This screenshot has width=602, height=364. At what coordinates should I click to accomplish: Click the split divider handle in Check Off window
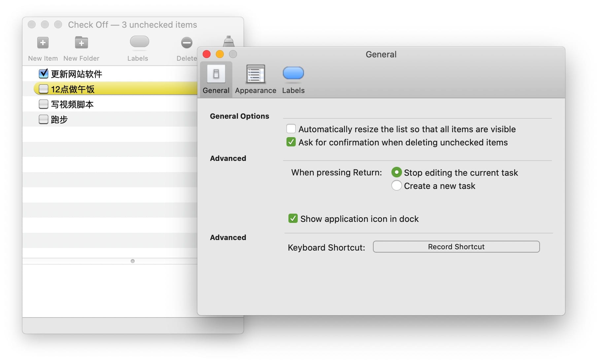tap(133, 261)
